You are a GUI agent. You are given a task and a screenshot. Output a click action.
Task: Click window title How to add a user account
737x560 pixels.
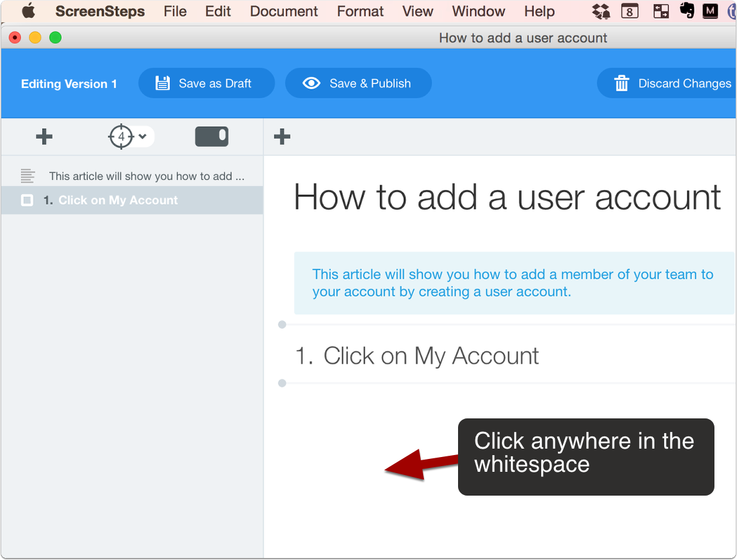tap(522, 37)
